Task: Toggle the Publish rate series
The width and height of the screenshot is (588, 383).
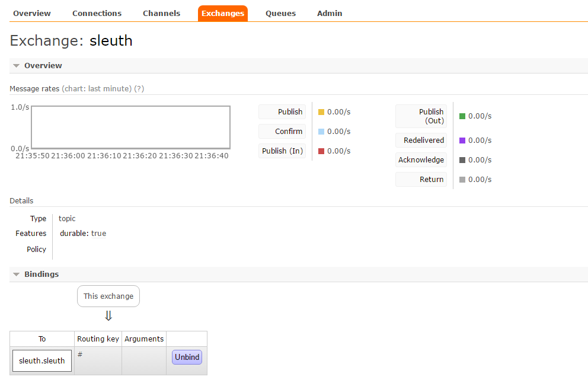Action: click(282, 112)
